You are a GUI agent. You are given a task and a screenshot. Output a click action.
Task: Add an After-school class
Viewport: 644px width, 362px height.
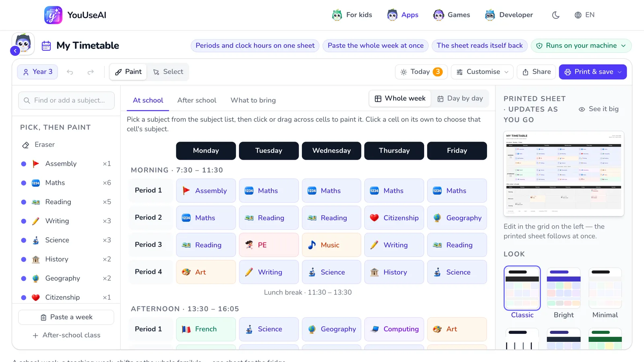pyautogui.click(x=66, y=335)
